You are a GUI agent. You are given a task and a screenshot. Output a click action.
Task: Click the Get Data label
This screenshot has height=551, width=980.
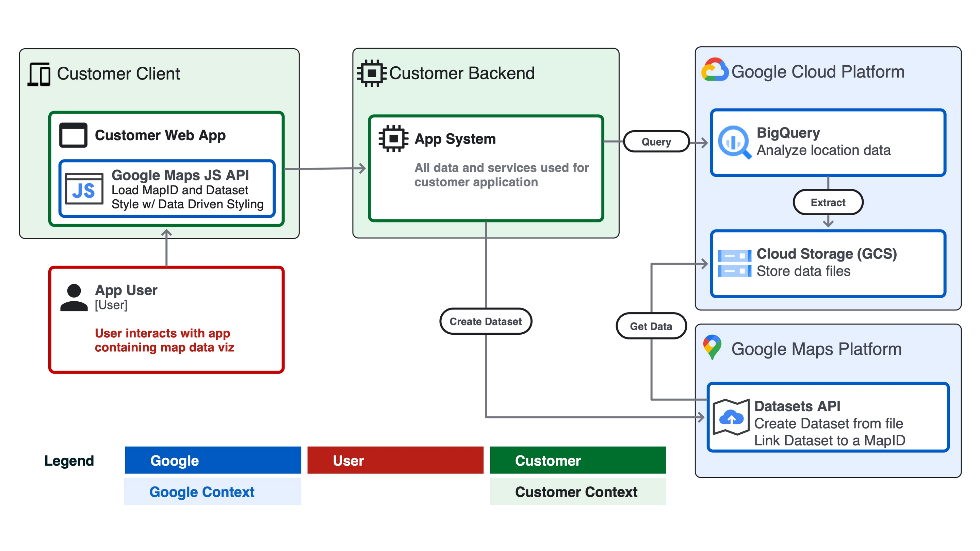pyautogui.click(x=652, y=326)
